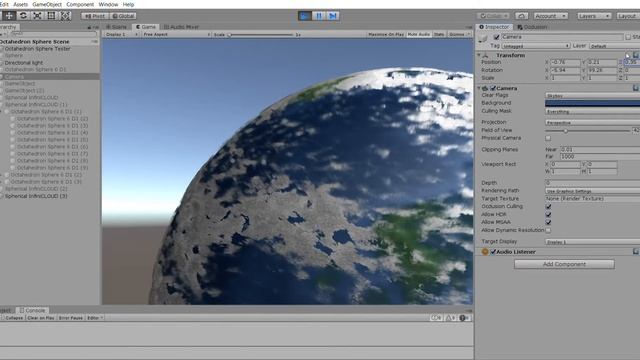Click the Add Component button

[564, 264]
